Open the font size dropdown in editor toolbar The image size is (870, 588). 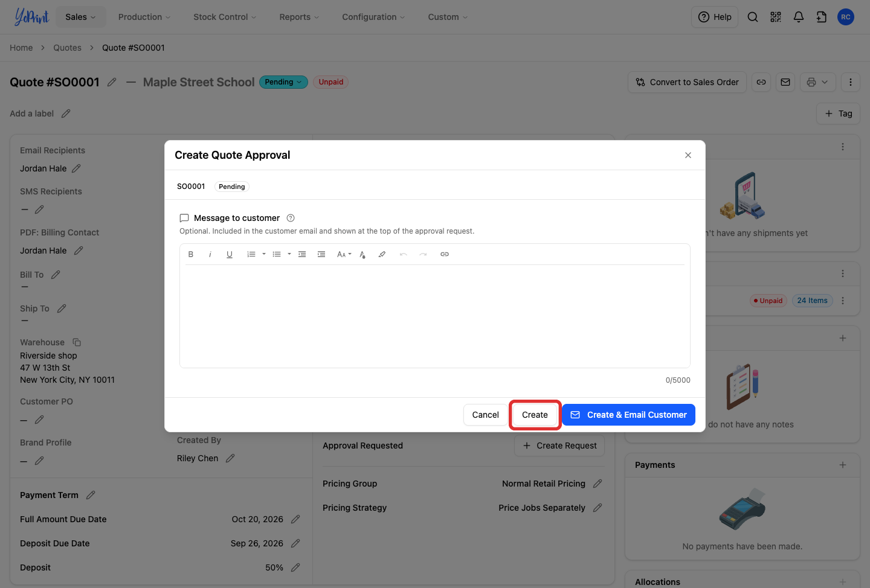[344, 254]
